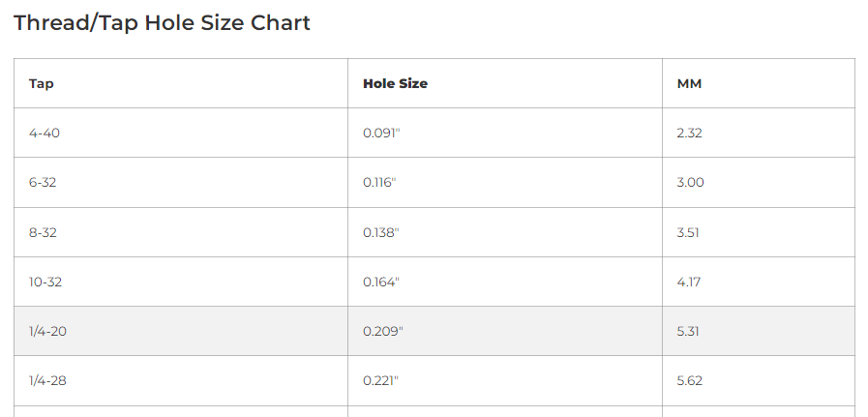The width and height of the screenshot is (868, 417).
Task: Select the 4-40 tap cell
Action: 45,133
